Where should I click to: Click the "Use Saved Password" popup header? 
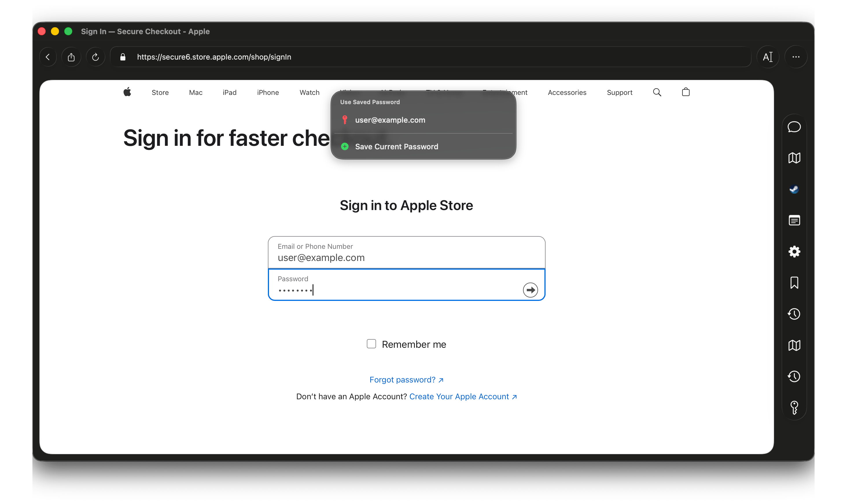point(370,102)
